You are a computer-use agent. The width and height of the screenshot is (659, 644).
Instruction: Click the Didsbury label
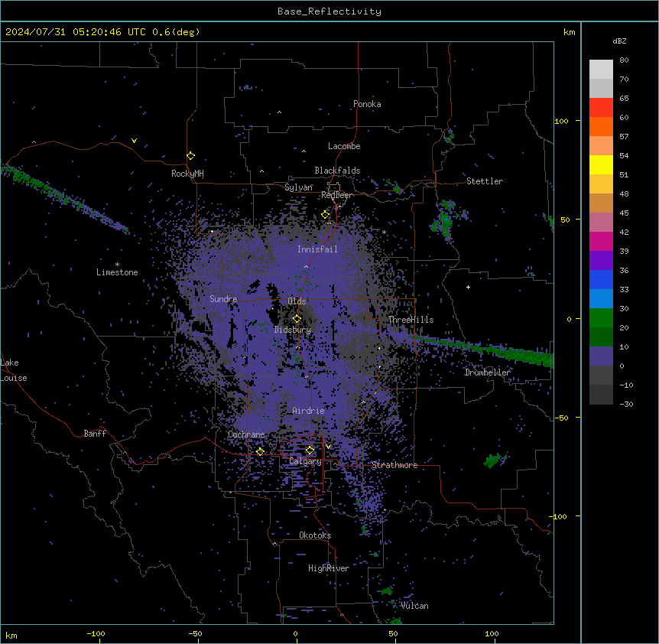293,330
